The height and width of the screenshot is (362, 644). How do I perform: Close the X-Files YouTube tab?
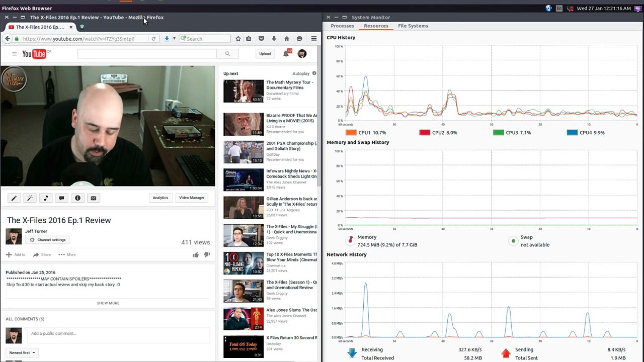(71, 27)
